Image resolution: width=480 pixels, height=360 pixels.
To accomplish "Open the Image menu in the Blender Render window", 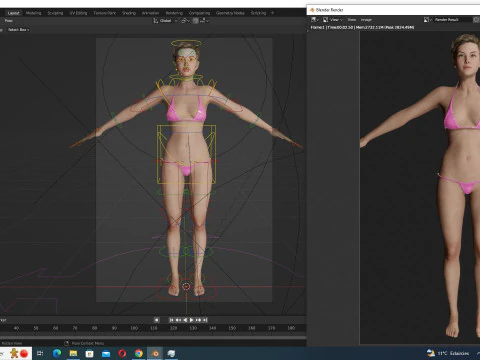I will point(366,20).
